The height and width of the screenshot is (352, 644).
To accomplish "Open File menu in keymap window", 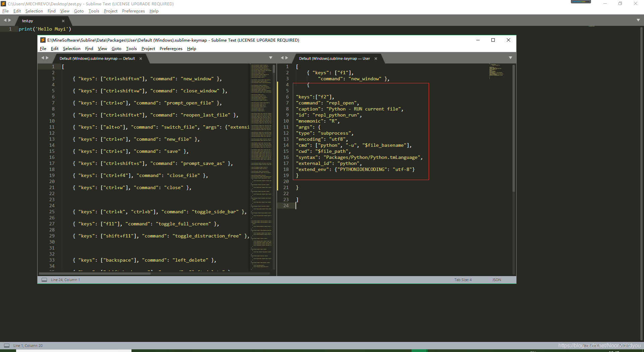I will [43, 49].
